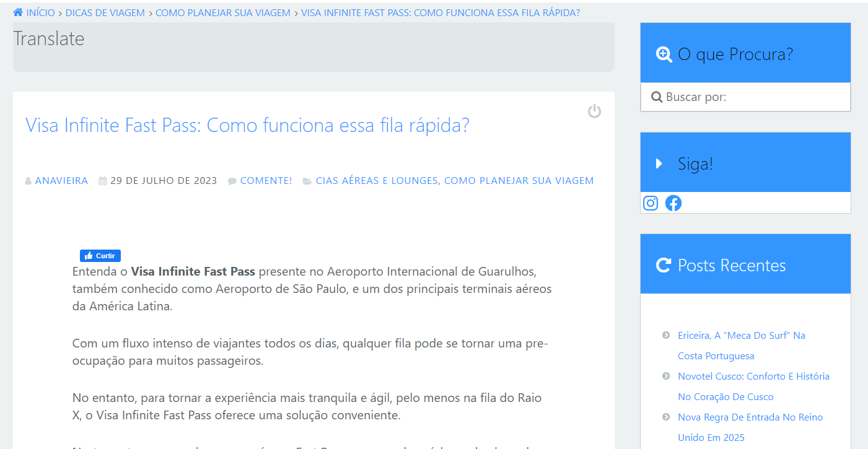Click the Siga! heading
868x449 pixels.
[x=695, y=164]
